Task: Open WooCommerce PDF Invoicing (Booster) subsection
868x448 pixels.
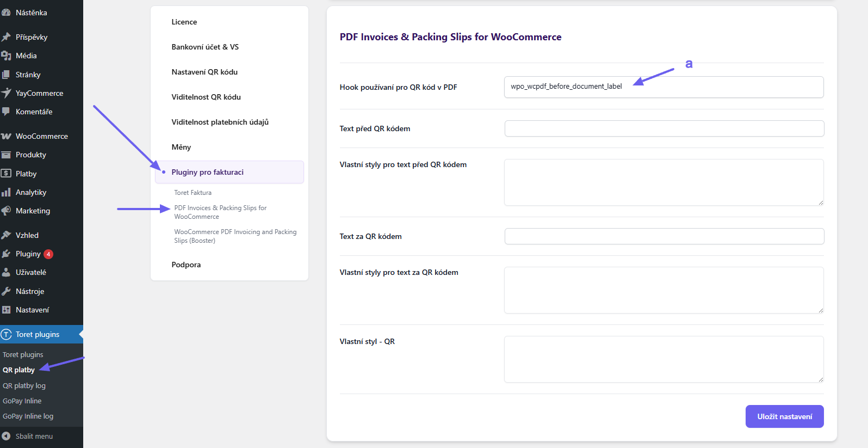Action: pyautogui.click(x=235, y=236)
